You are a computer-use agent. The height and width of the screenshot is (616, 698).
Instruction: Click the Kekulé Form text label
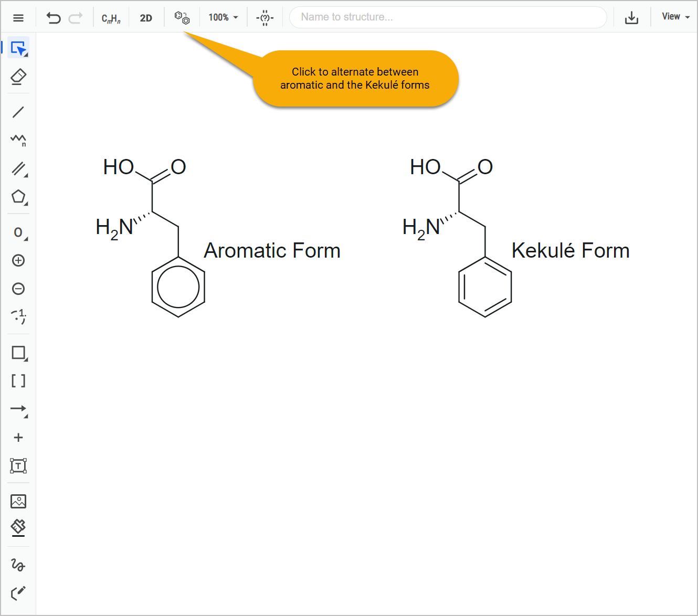pos(570,251)
